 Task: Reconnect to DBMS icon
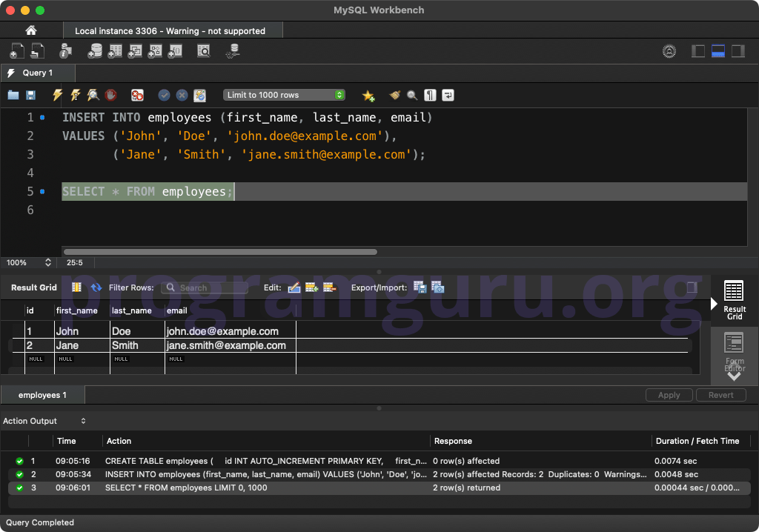[x=233, y=51]
